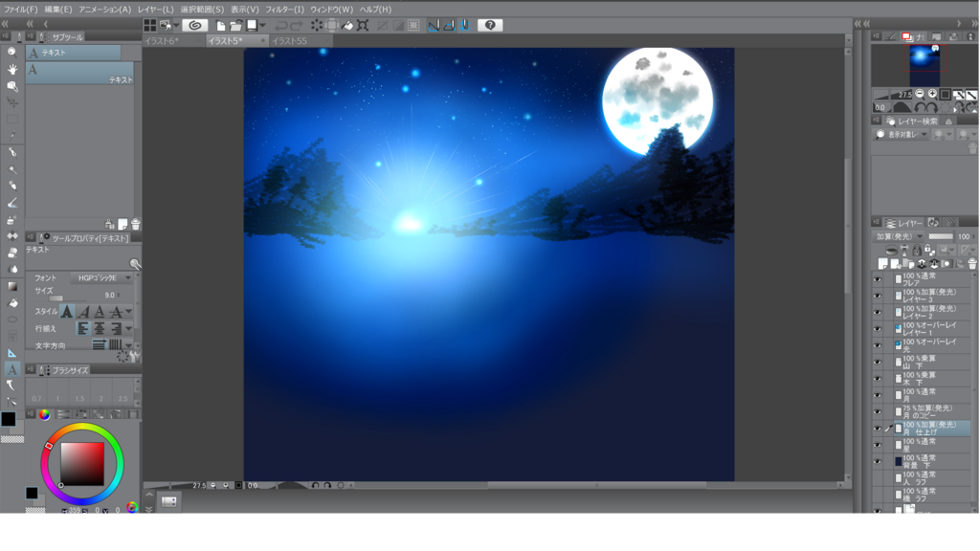Select layer 月 仕上げ
The image size is (980, 551).
pos(930,429)
